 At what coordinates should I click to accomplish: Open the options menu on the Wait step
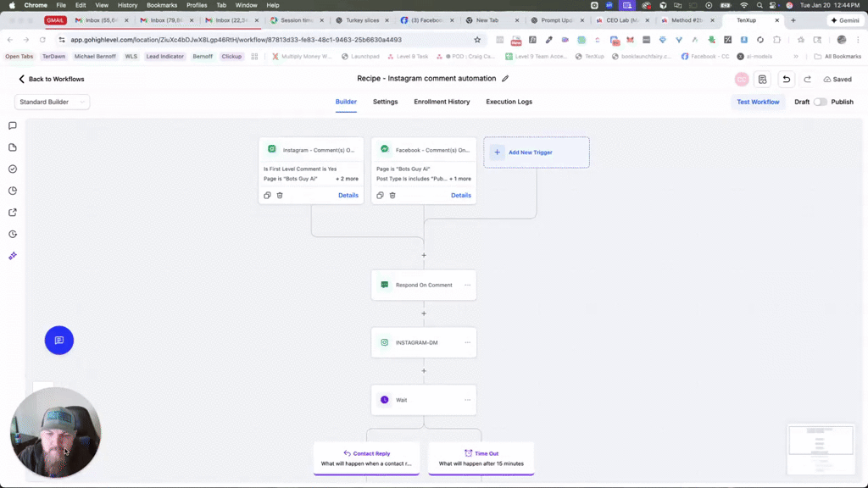tap(467, 399)
